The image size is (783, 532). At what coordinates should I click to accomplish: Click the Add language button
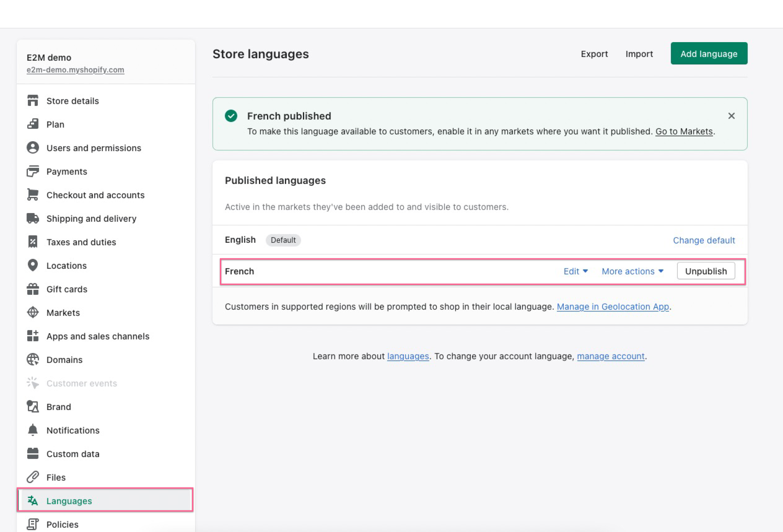coord(709,54)
